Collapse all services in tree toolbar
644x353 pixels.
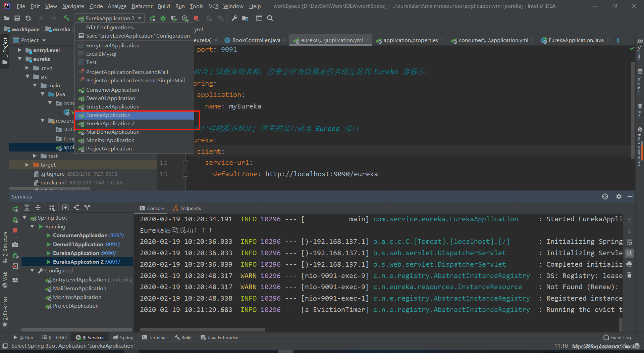(38, 208)
